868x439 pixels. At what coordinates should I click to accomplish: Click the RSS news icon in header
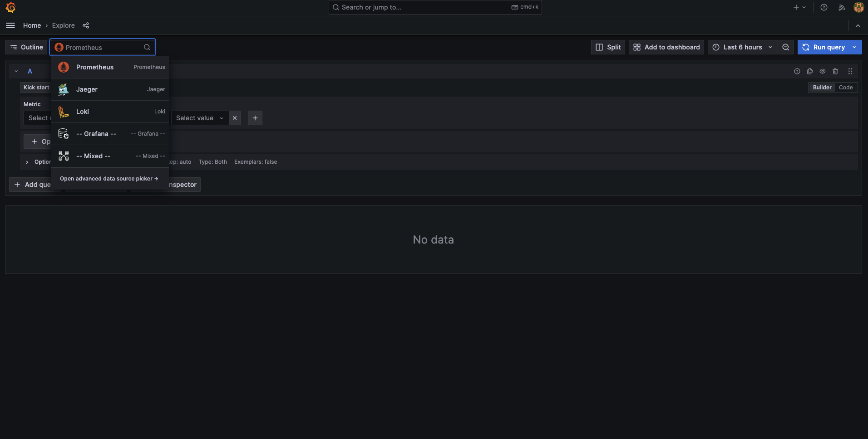coord(841,7)
